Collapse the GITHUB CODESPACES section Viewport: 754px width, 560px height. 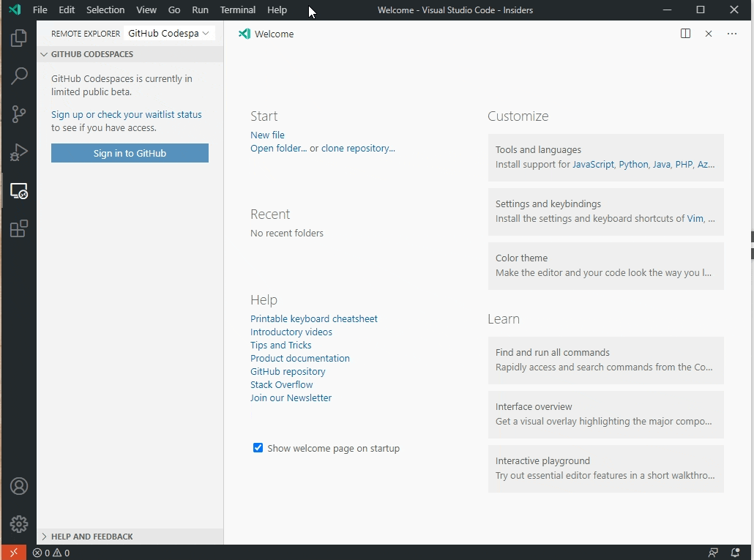pos(130,54)
